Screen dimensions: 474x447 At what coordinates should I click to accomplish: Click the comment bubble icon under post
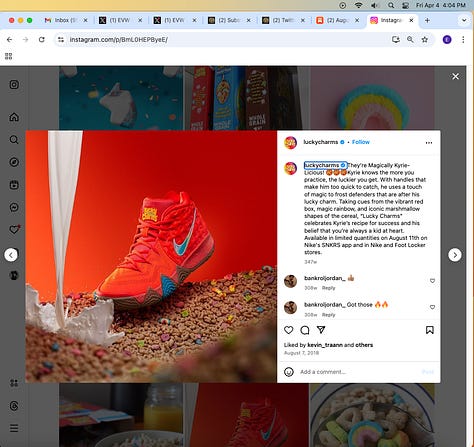pos(305,330)
